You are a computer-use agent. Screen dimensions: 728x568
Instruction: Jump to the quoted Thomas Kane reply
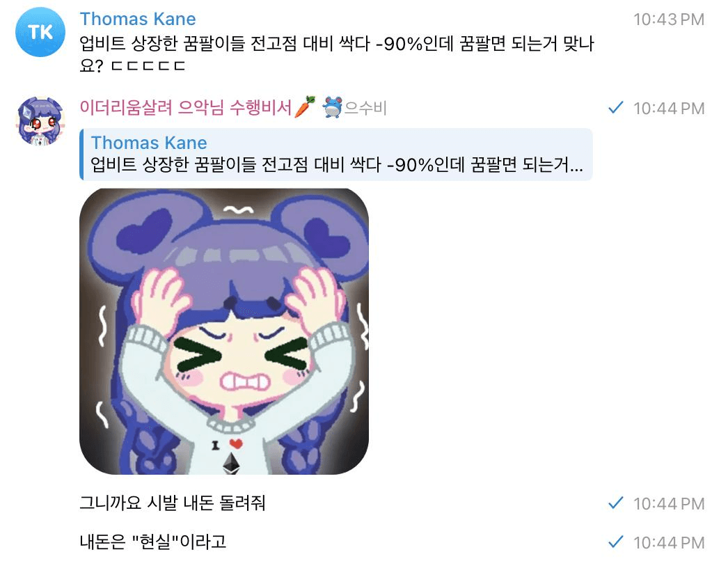(336, 155)
